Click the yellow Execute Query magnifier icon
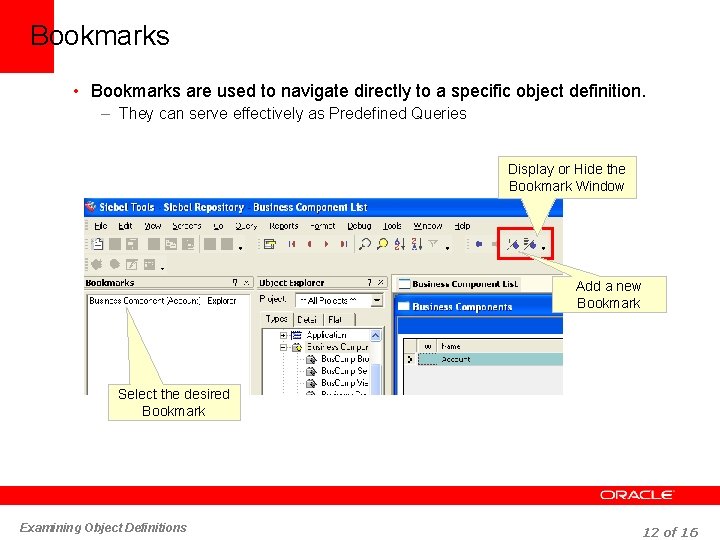The width and height of the screenshot is (720, 540). 382,244
